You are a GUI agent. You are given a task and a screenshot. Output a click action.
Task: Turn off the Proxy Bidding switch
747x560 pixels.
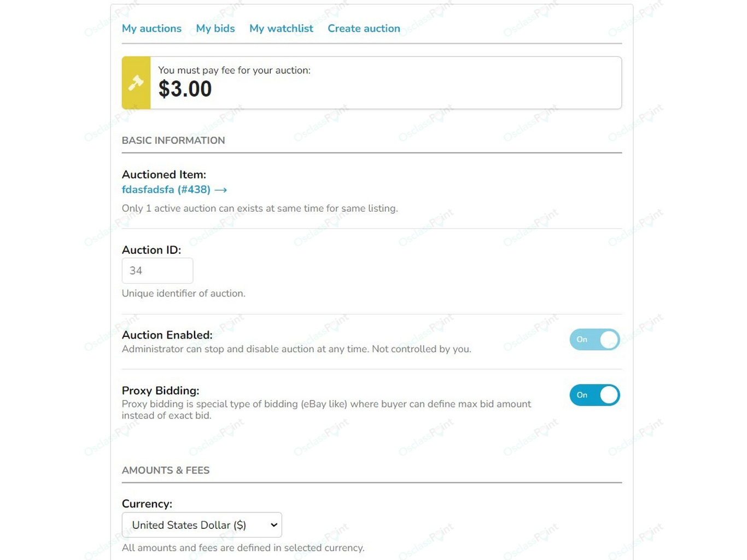(594, 395)
